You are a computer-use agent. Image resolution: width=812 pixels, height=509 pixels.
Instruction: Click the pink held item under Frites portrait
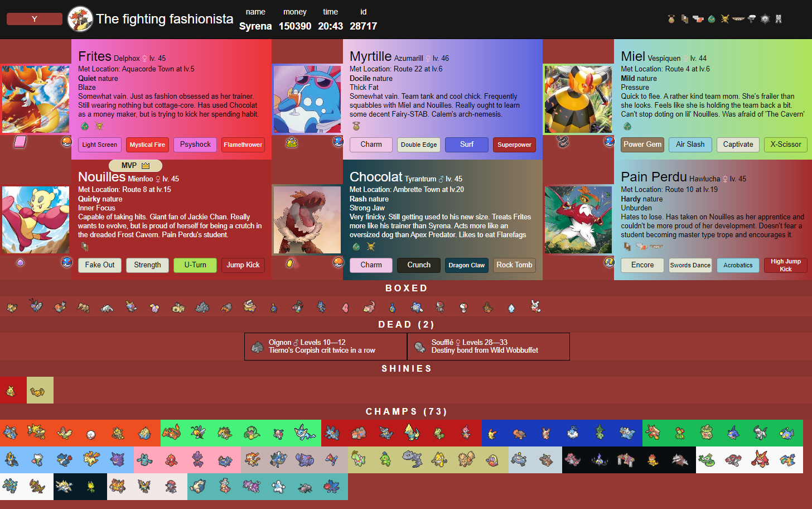pyautogui.click(x=20, y=142)
